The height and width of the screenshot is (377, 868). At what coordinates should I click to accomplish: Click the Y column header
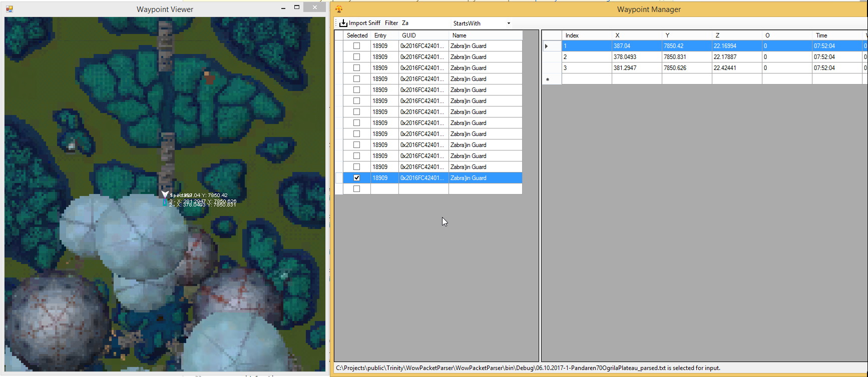pyautogui.click(x=687, y=35)
